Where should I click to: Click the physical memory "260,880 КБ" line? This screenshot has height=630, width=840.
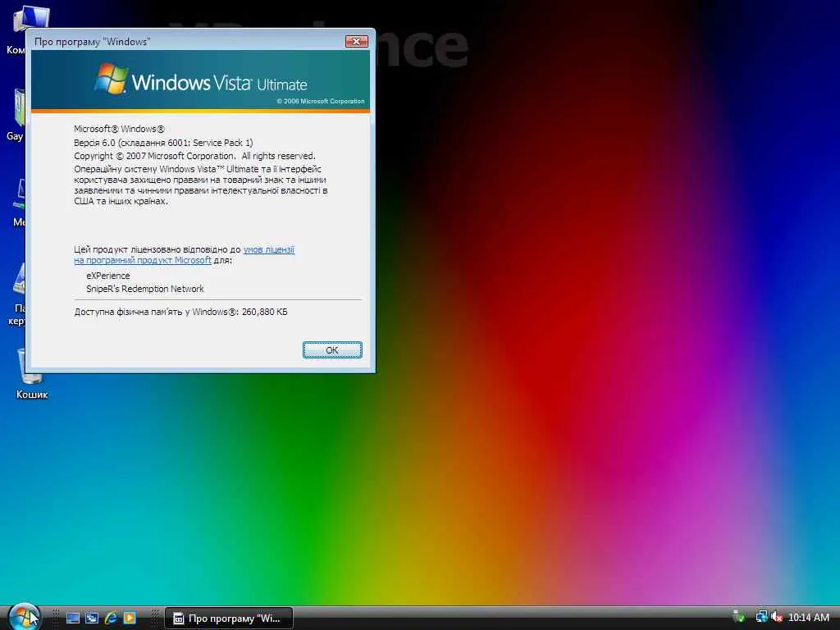(180, 312)
